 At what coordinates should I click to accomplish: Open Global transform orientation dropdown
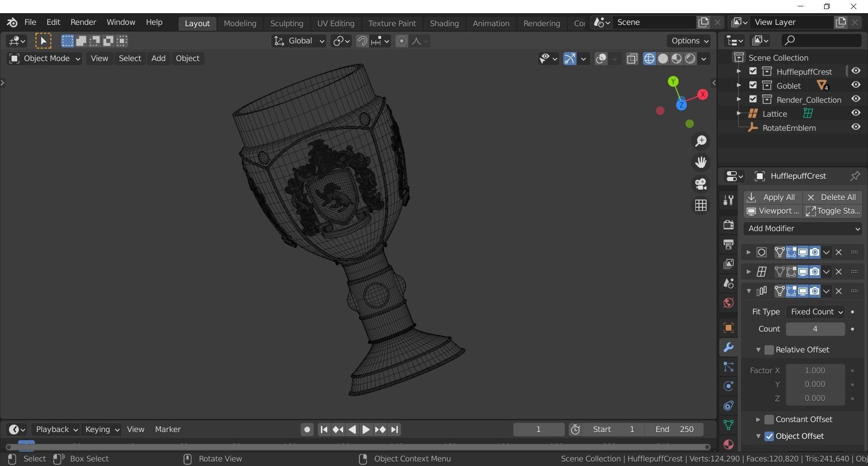click(x=299, y=41)
